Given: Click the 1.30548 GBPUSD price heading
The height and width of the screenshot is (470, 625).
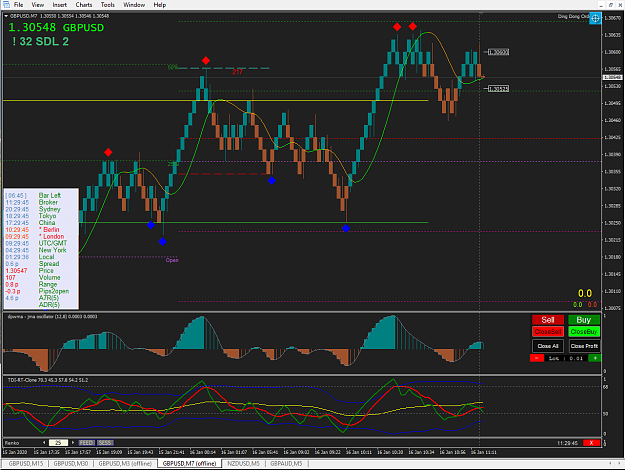Looking at the screenshot, I should coord(56,28).
